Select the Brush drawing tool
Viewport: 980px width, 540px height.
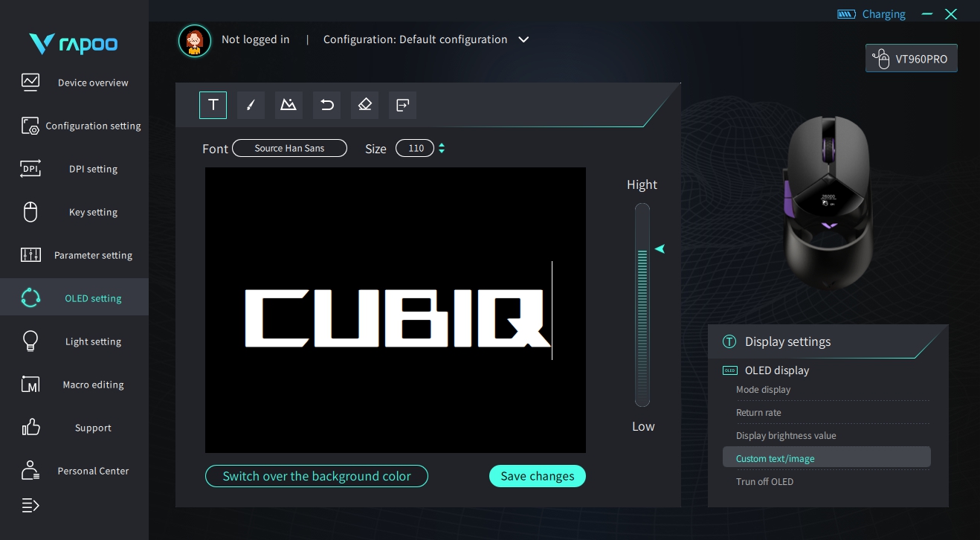click(251, 105)
